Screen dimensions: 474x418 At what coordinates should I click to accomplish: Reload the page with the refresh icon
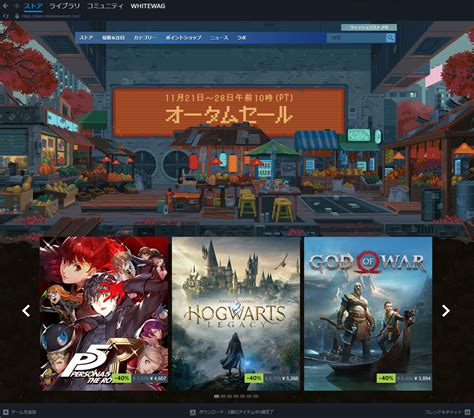5,16
